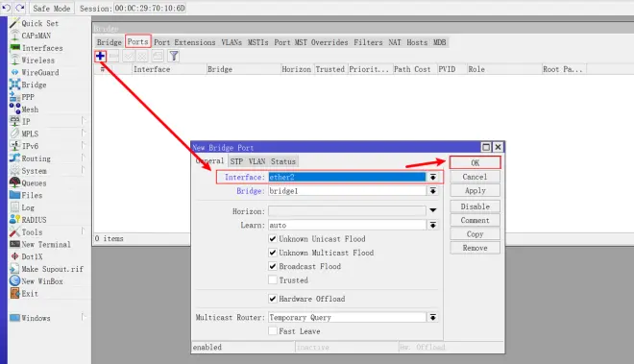This screenshot has height=364, width=634.
Task: Switch to Bridge tab
Action: tap(109, 42)
